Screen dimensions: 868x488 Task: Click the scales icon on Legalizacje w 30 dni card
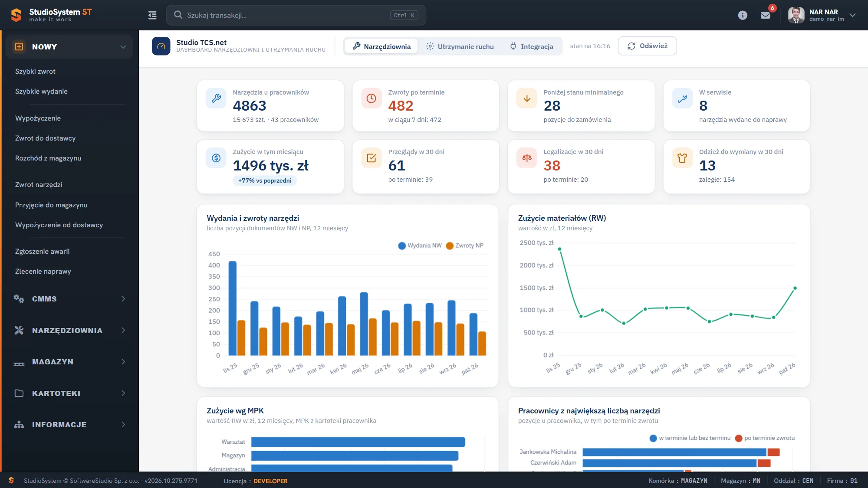(527, 158)
